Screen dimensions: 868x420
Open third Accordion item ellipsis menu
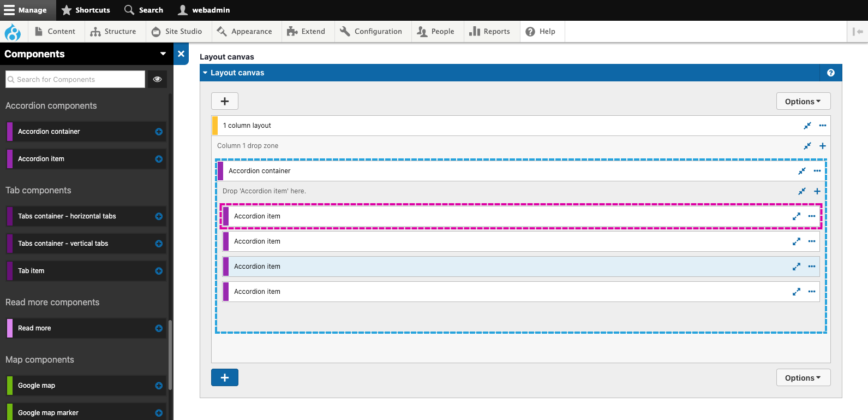coord(812,267)
